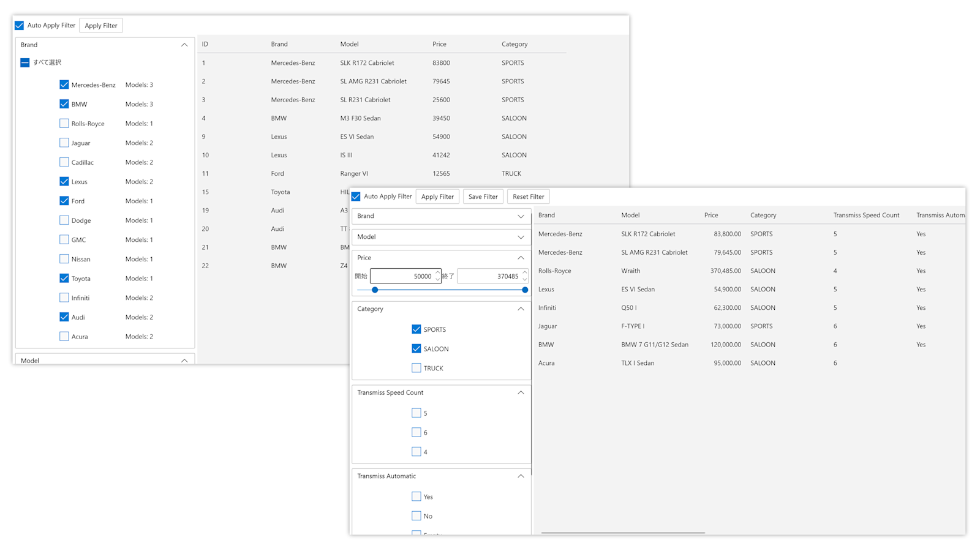Click the Reset Filter button
Screen dimensions: 980x551
pos(529,197)
